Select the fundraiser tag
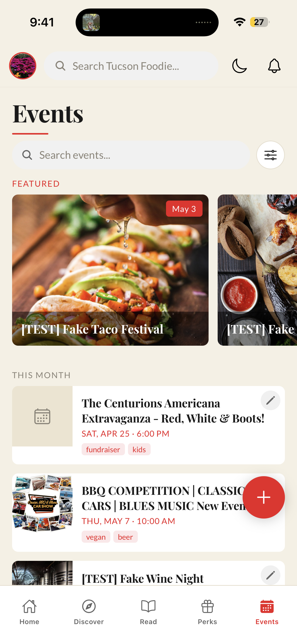This screenshot has height=644, width=297. 103,449
